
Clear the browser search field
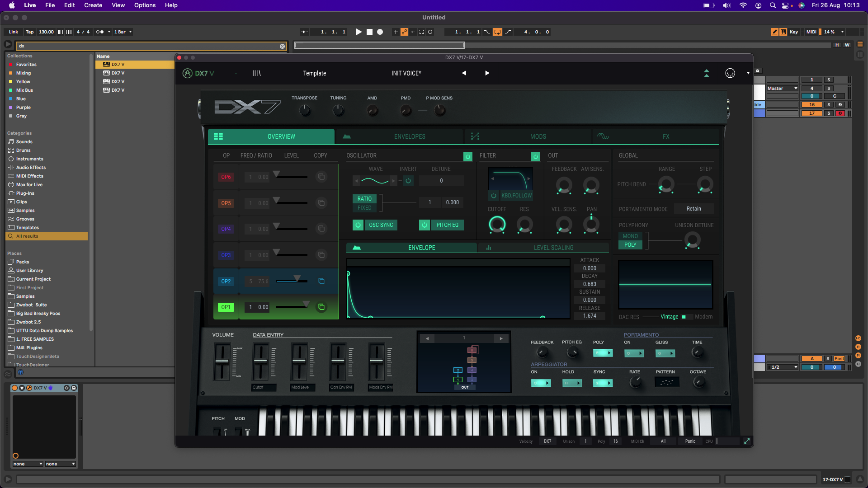pyautogui.click(x=282, y=46)
